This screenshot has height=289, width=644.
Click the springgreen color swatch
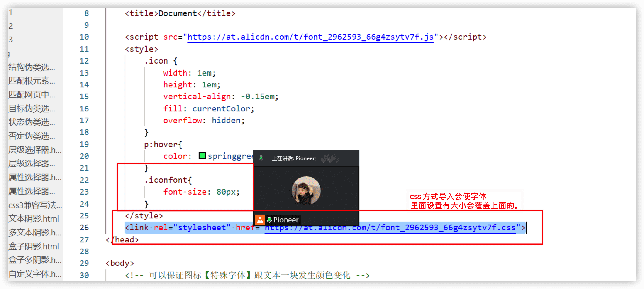pyautogui.click(x=202, y=156)
